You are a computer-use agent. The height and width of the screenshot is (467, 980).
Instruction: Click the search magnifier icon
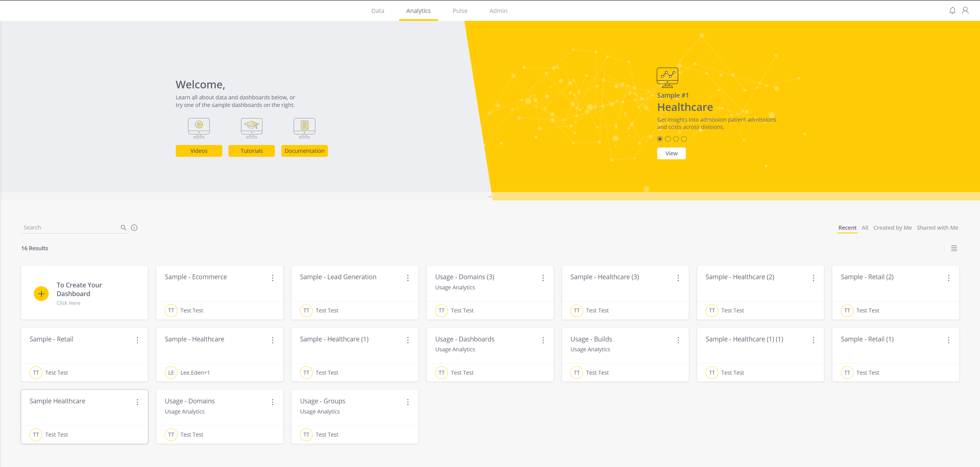(x=123, y=227)
